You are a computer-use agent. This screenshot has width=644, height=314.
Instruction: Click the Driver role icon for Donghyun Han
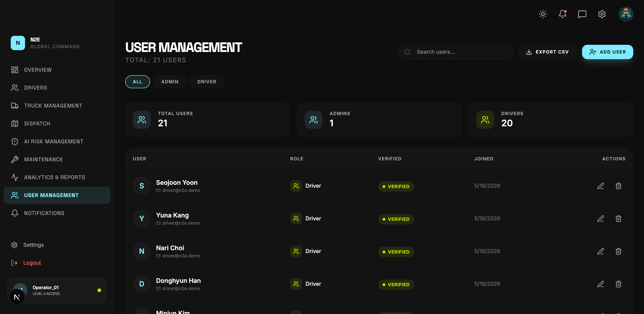[x=296, y=284]
